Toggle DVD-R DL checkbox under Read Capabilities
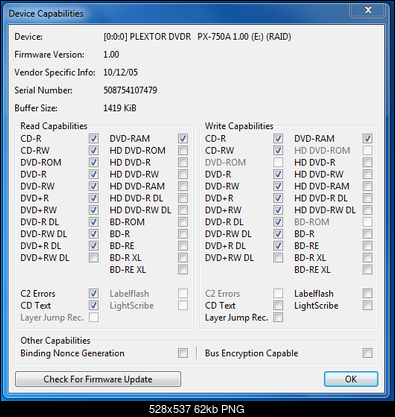This screenshot has height=417, width=395. pos(94,222)
